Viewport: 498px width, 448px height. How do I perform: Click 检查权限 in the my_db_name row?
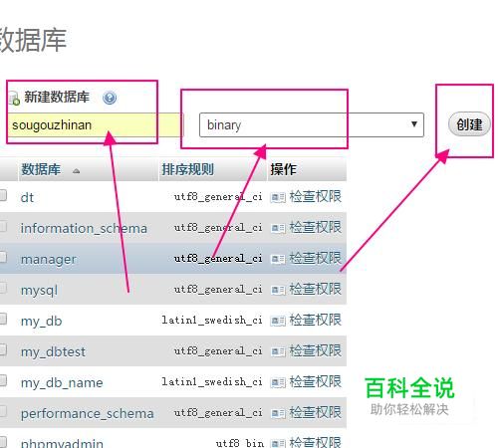315,381
